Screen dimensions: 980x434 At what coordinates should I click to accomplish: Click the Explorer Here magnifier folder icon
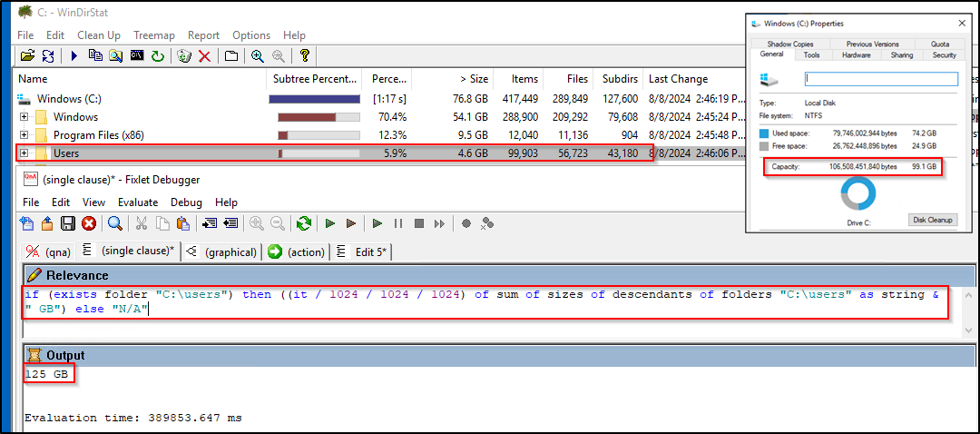point(115,55)
